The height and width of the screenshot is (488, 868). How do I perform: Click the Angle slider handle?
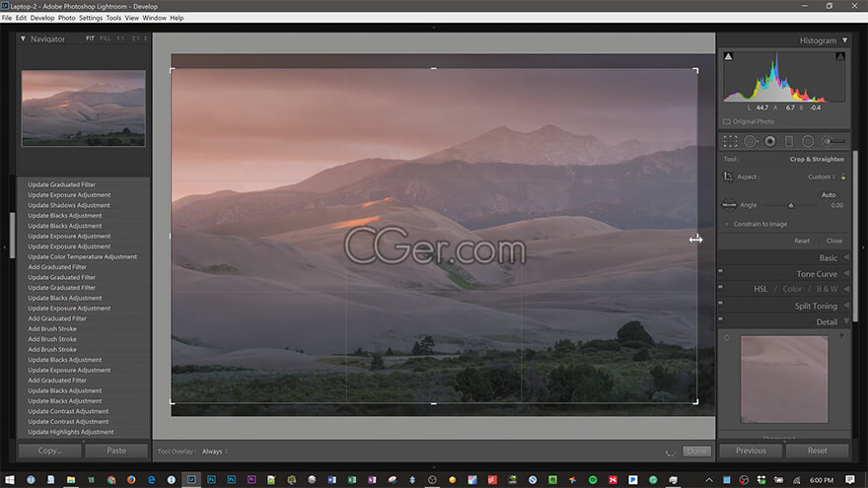790,205
